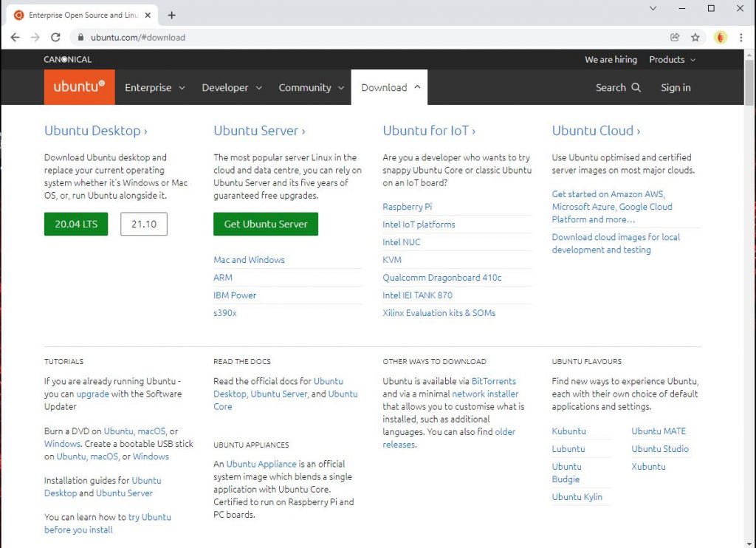Open Ubuntu Cloud heading link
Screen dimensions: 756x548
click(x=596, y=131)
